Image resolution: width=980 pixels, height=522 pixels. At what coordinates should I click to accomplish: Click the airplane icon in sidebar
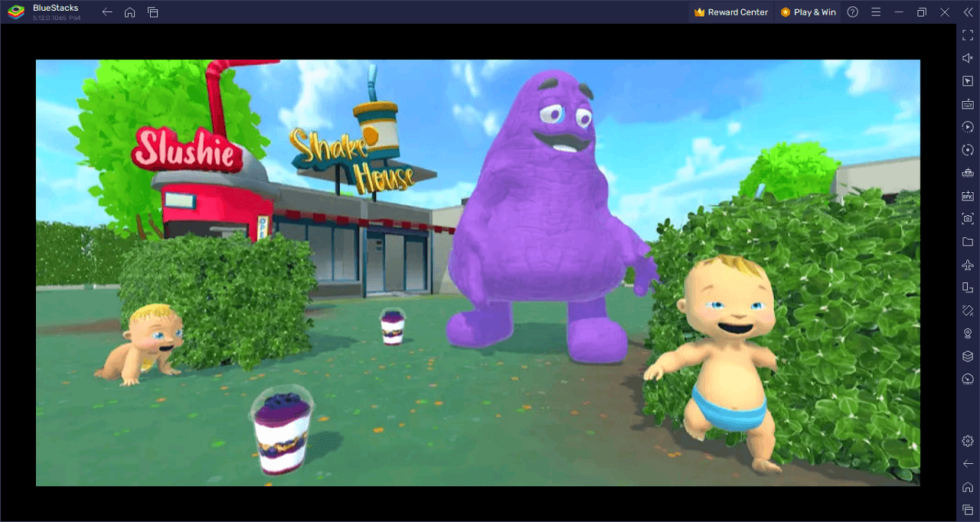click(968, 265)
